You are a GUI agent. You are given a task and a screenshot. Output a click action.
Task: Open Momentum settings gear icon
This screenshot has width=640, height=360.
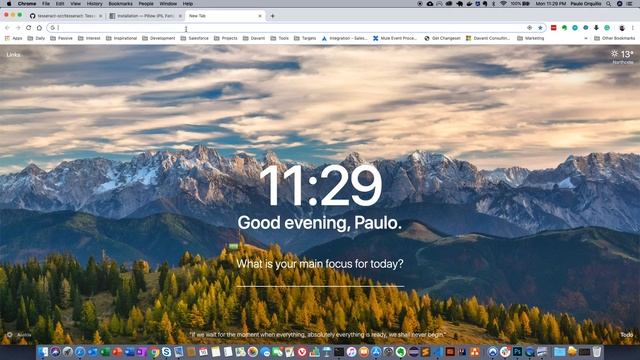tap(10, 335)
